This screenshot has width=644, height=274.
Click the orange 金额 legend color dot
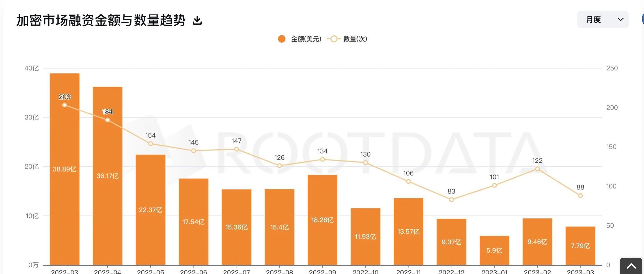click(282, 39)
